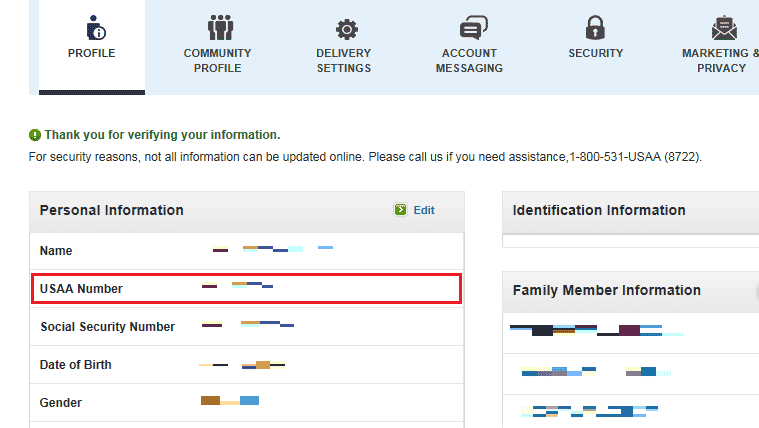Click the redacted Gender value
The width and height of the screenshot is (759, 428).
coord(230,400)
